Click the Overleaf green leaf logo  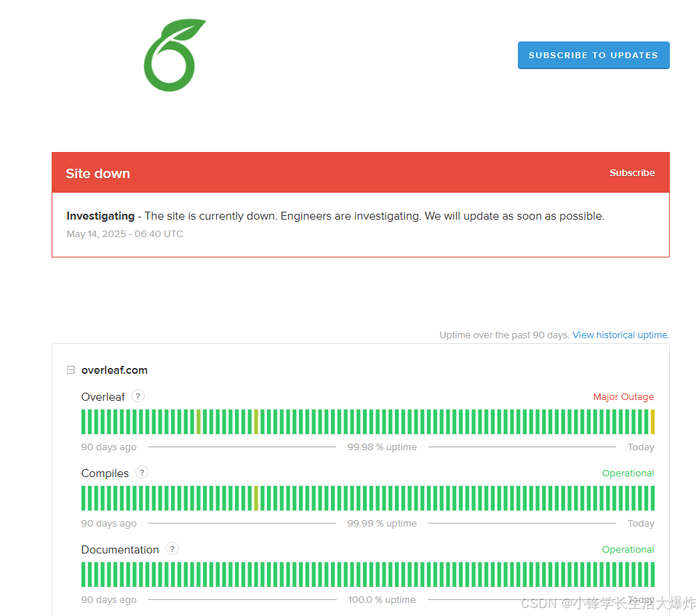(175, 55)
